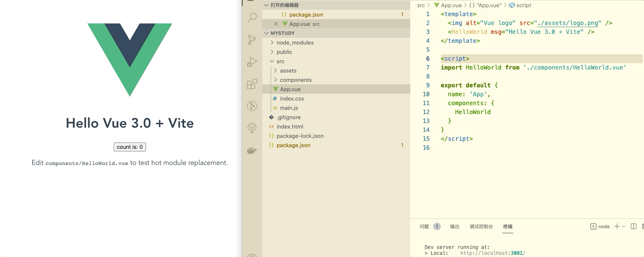This screenshot has width=644, height=257.
Task: Click the JSON braces icon in breadcrumb
Action: pos(472,5)
